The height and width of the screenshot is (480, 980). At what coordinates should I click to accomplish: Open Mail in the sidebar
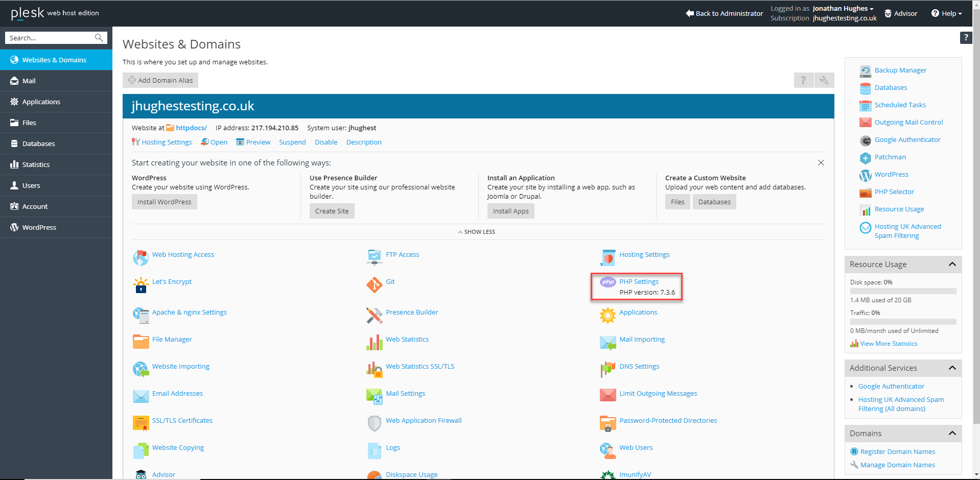coord(56,81)
